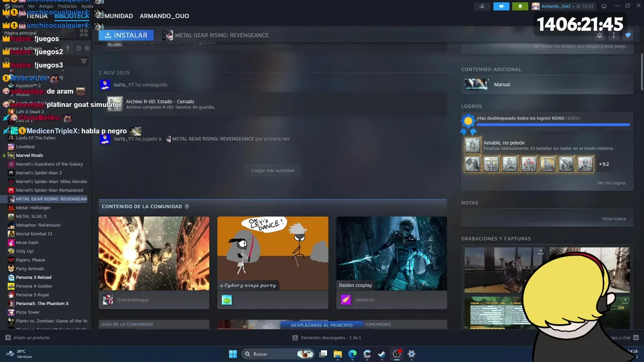
Task: Click the Zektornis author avatar
Action: pos(346,300)
